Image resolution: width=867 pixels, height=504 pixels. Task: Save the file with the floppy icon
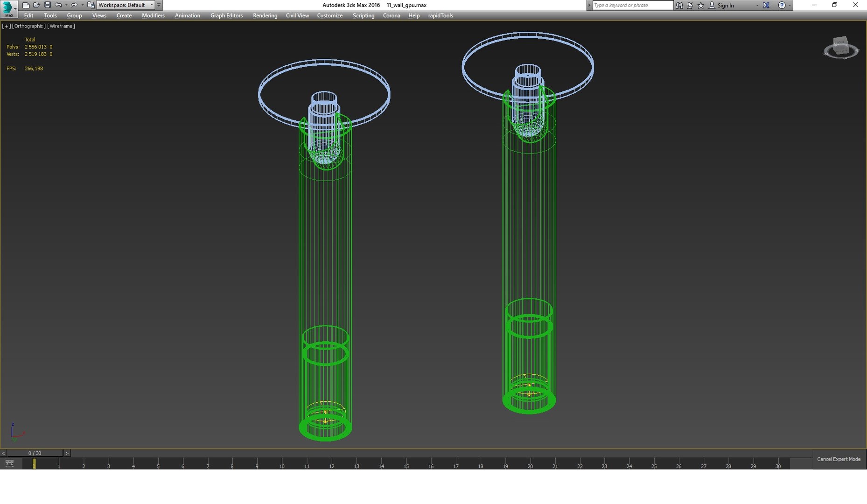coord(47,5)
